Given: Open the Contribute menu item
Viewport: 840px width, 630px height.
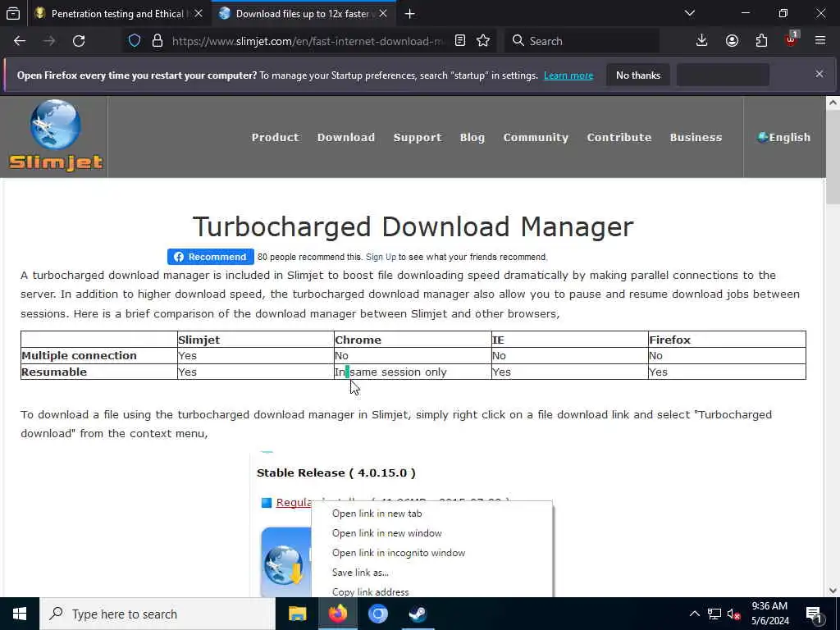Looking at the screenshot, I should pos(619,137).
